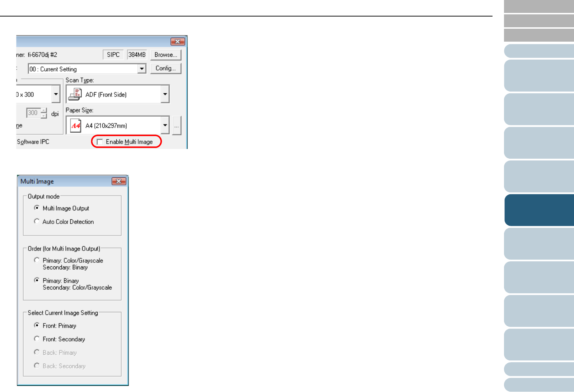The image size is (574, 392).
Task: Click the Config... button
Action: tap(166, 68)
